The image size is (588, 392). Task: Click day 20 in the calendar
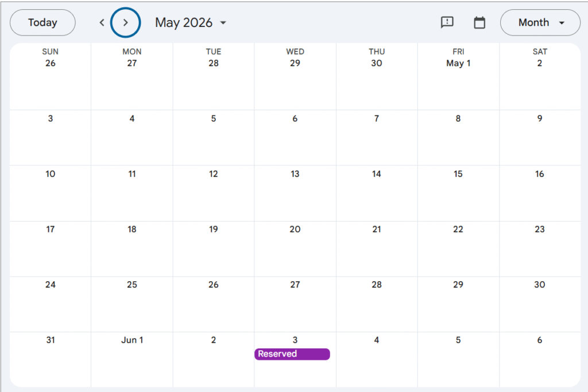point(295,229)
